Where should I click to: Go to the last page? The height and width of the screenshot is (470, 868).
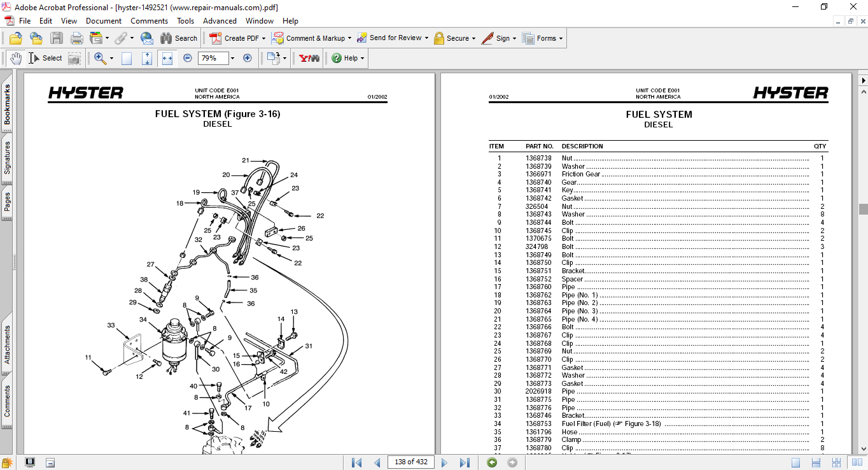point(465,462)
